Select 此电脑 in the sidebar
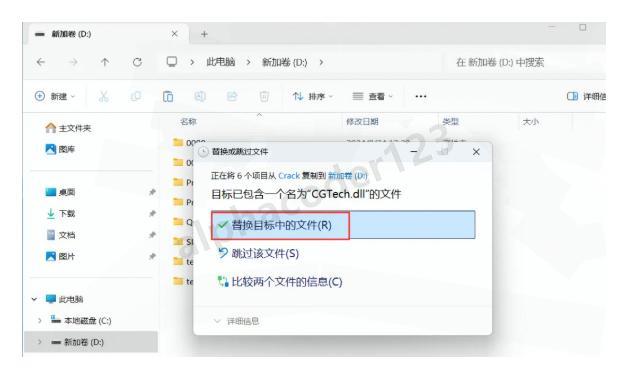This screenshot has height=380, width=629. click(64, 299)
